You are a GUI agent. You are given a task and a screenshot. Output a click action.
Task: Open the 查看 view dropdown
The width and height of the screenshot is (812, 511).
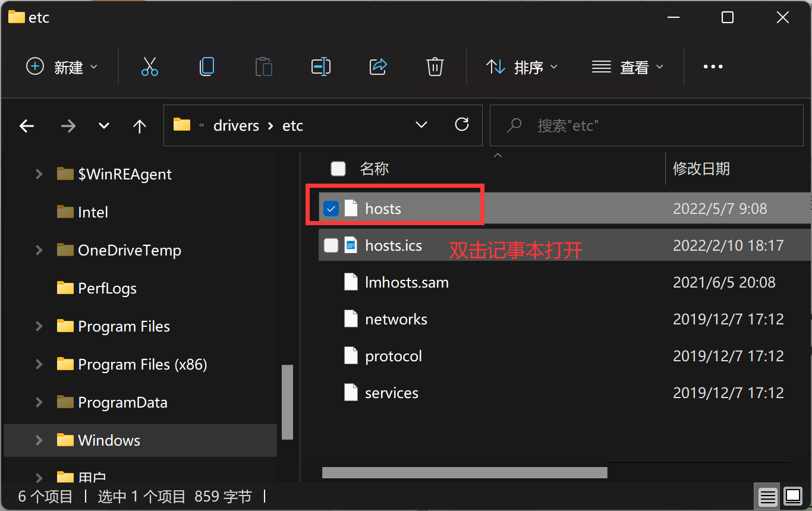[628, 67]
